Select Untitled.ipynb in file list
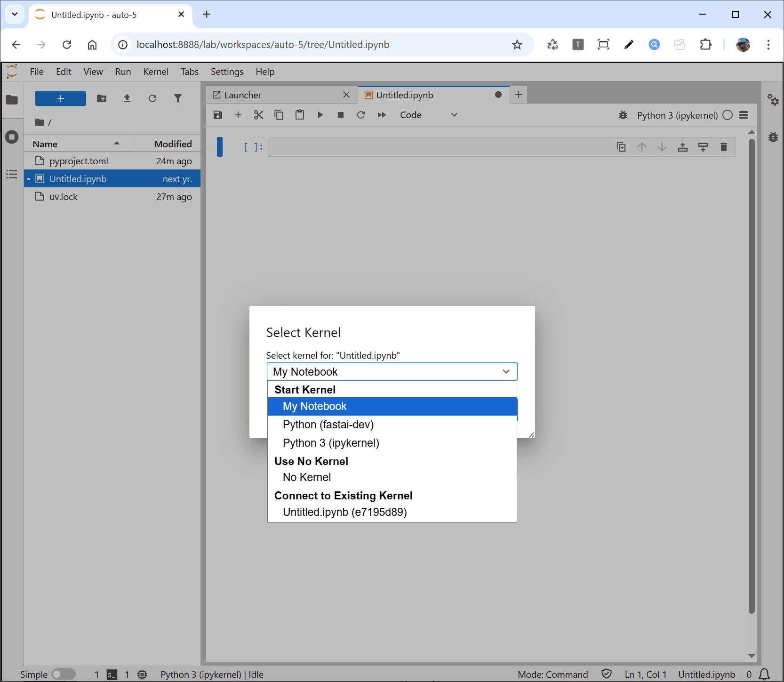Screen dimensions: 784x682 click(112, 179)
